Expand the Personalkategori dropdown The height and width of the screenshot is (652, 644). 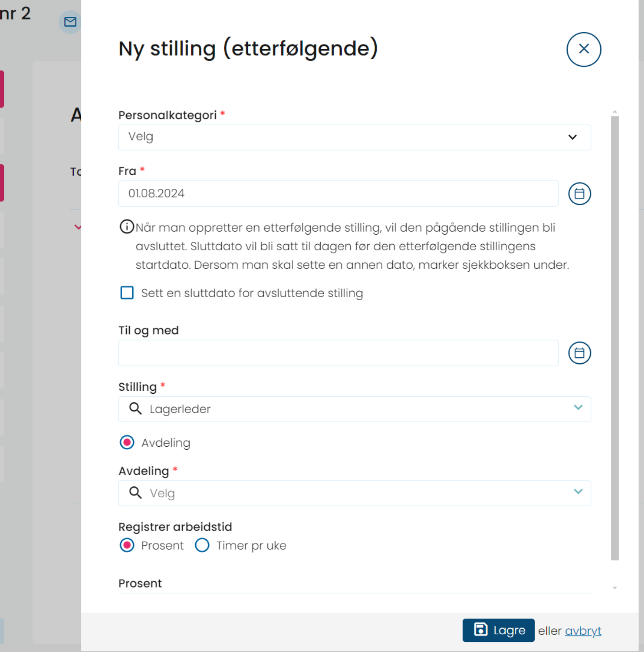pos(354,137)
